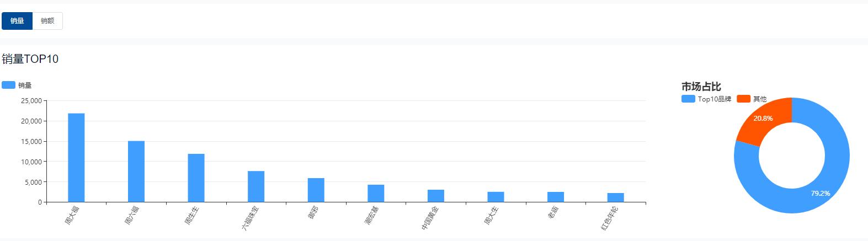This screenshot has width=868, height=241.
Task: Click the 红色年轮 bar
Action: point(616,197)
